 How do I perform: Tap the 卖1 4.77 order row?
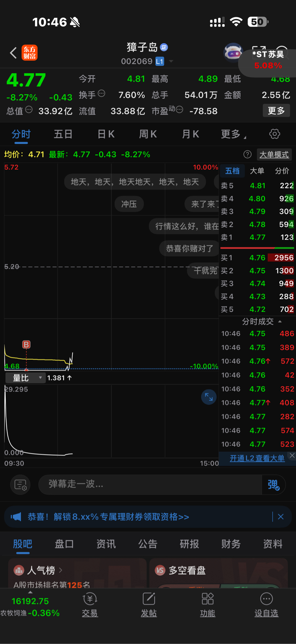pyautogui.click(x=257, y=237)
